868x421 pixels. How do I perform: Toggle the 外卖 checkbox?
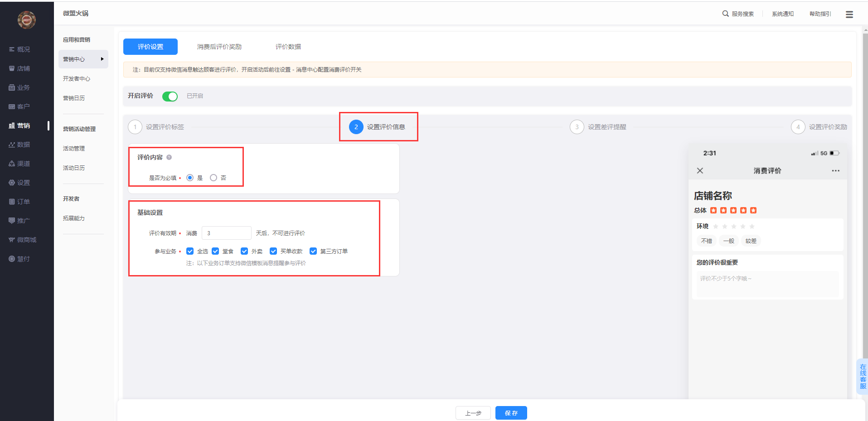pyautogui.click(x=244, y=251)
